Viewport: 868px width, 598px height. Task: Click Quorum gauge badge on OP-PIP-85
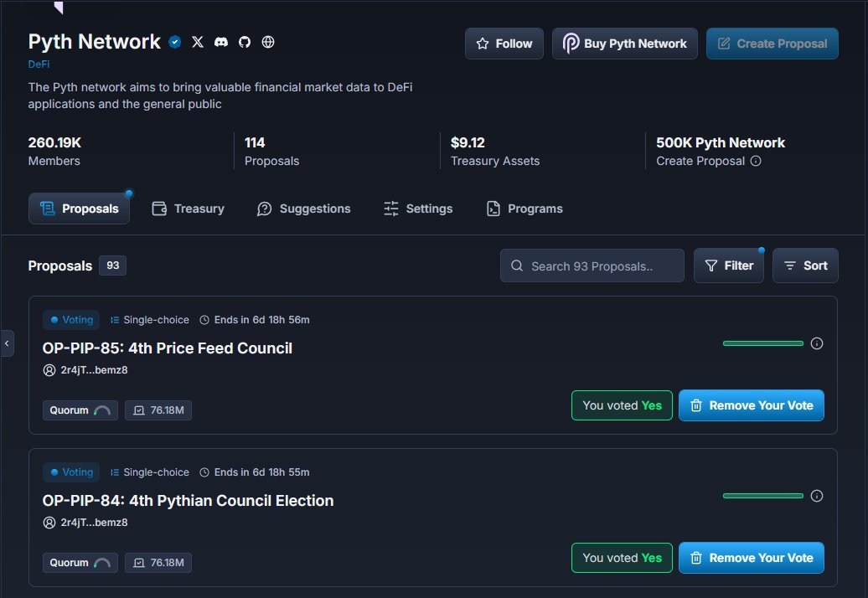tap(80, 410)
